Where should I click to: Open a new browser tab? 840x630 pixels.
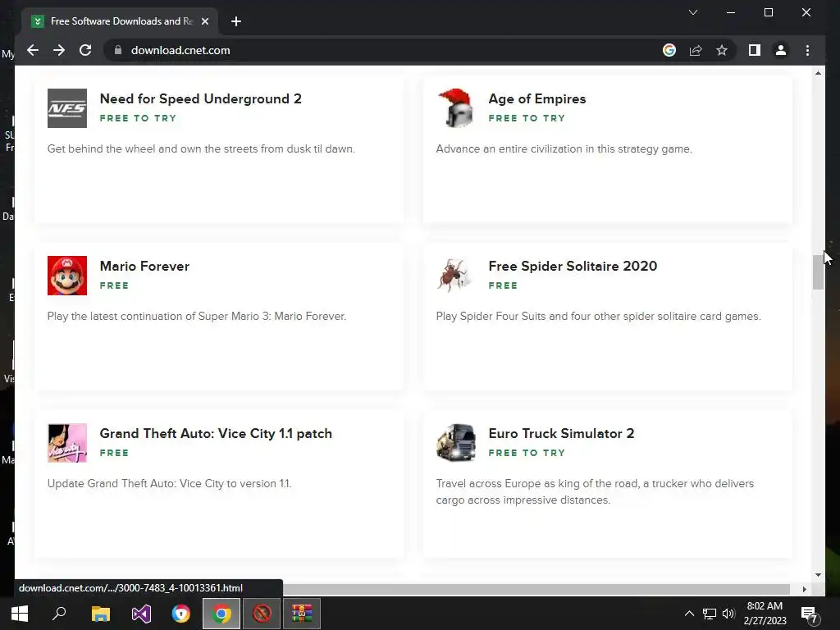pyautogui.click(x=235, y=21)
